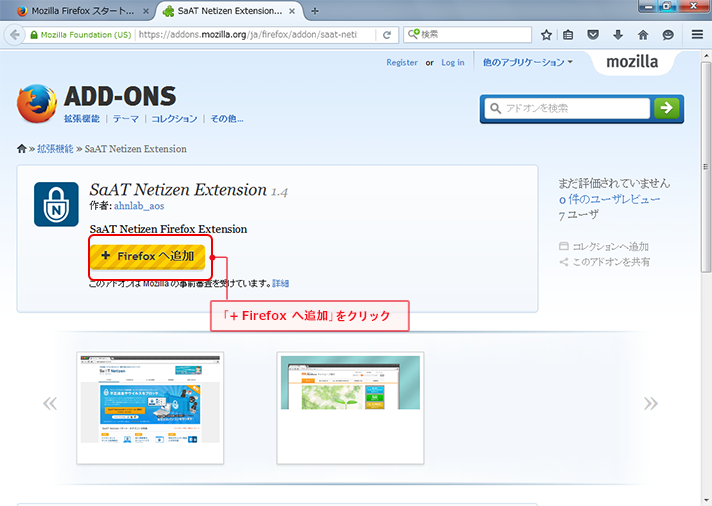The width and height of the screenshot is (712, 506).
Task: Click the search engine magnifier icon
Action: (413, 34)
